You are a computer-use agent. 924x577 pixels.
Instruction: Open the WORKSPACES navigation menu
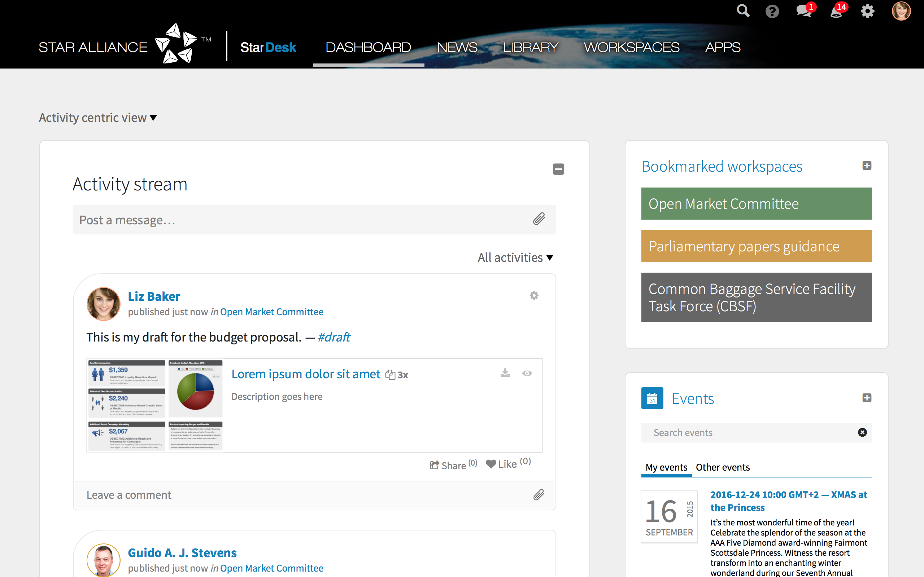pos(631,47)
